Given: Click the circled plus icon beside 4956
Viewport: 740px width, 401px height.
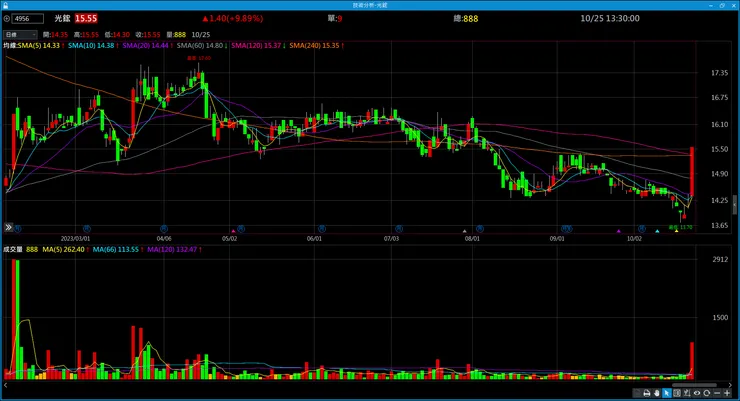Looking at the screenshot, I should click(7, 19).
